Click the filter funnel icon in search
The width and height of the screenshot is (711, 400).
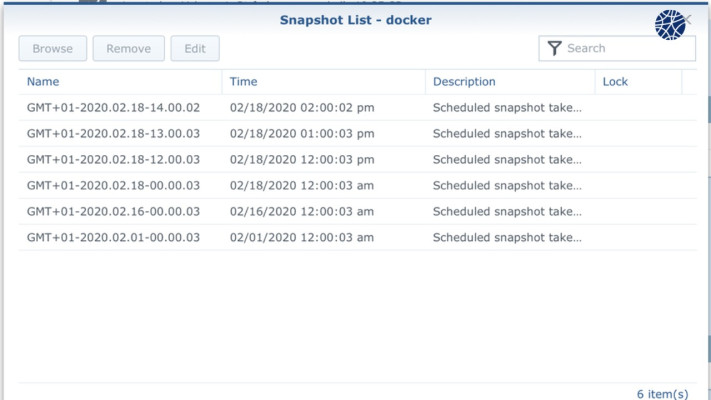point(554,48)
